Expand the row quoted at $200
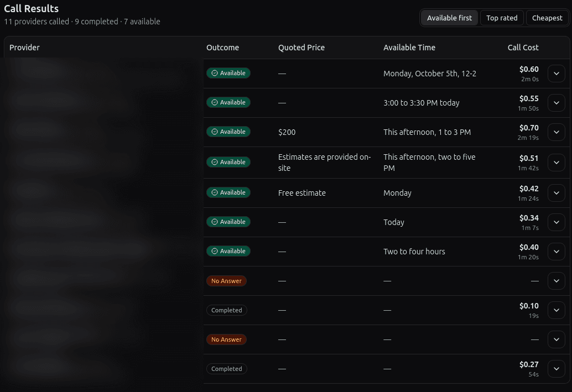The image size is (572, 392). coord(557,132)
